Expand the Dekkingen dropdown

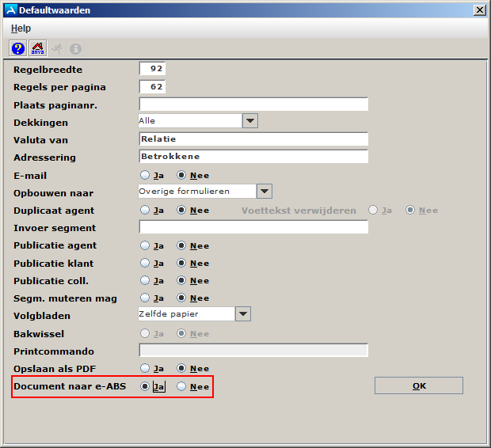(x=249, y=121)
